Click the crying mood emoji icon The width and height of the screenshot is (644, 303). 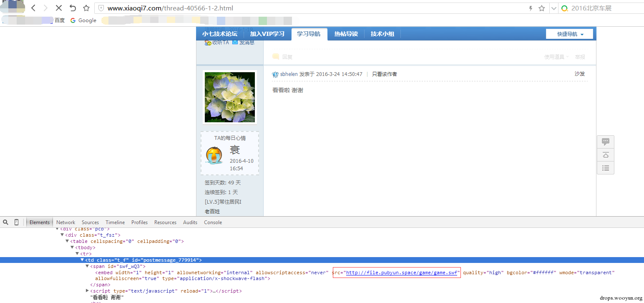pyautogui.click(x=214, y=156)
